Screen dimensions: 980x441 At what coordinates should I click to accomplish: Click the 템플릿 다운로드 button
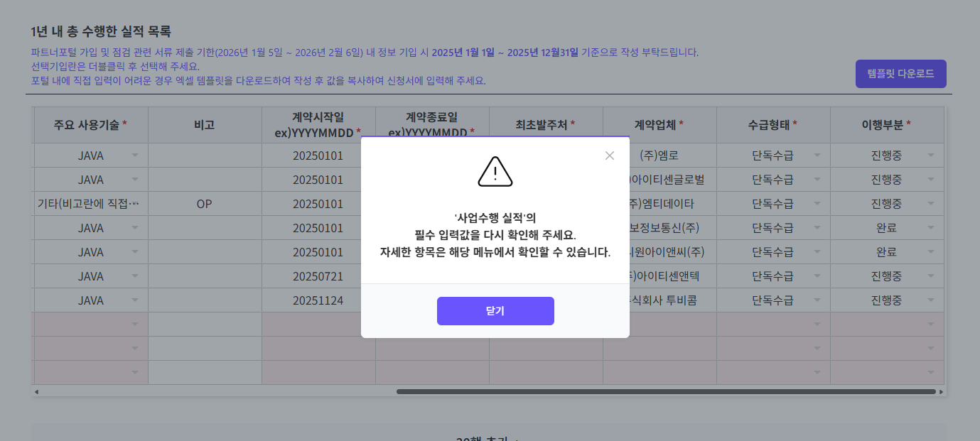(900, 74)
